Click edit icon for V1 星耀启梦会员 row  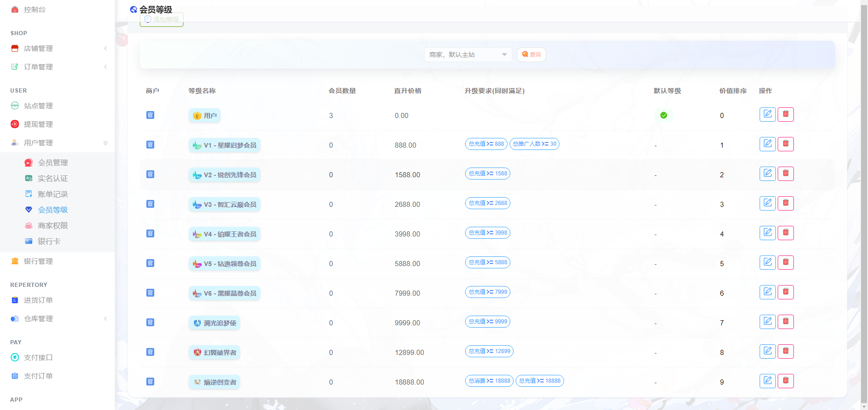click(767, 144)
